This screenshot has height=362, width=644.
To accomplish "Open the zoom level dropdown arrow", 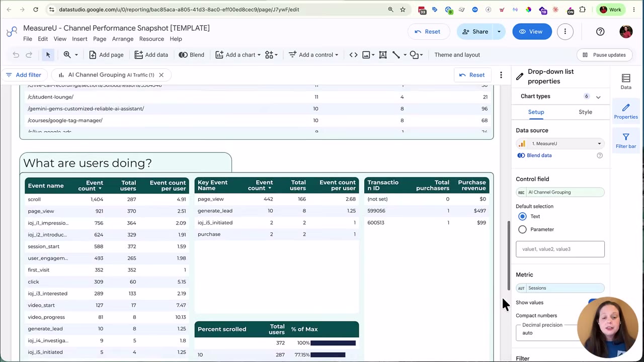I will (76, 55).
